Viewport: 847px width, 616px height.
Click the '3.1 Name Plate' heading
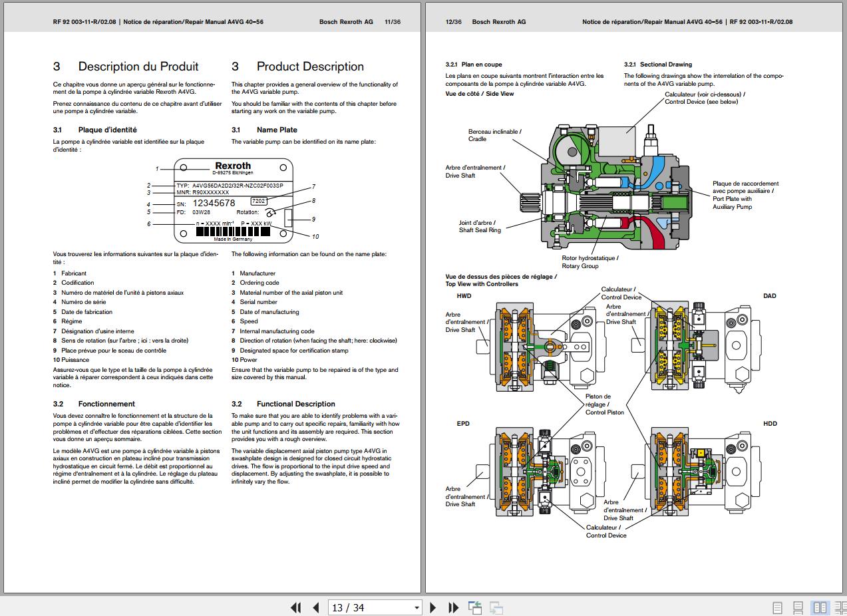tap(264, 130)
